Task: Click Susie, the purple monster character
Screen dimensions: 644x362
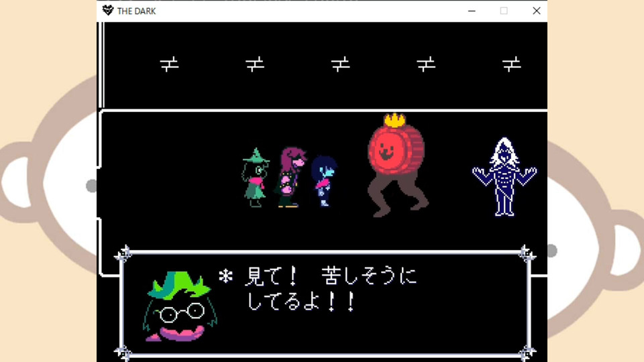Action: tap(290, 177)
